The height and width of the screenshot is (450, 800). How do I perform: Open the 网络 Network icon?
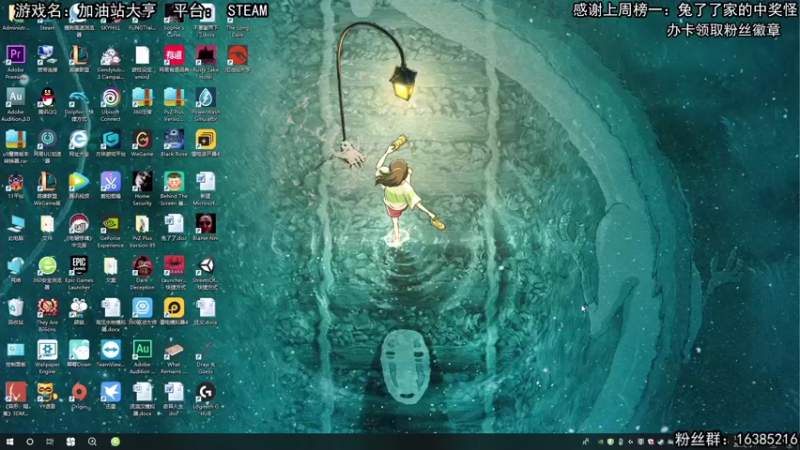point(15,266)
